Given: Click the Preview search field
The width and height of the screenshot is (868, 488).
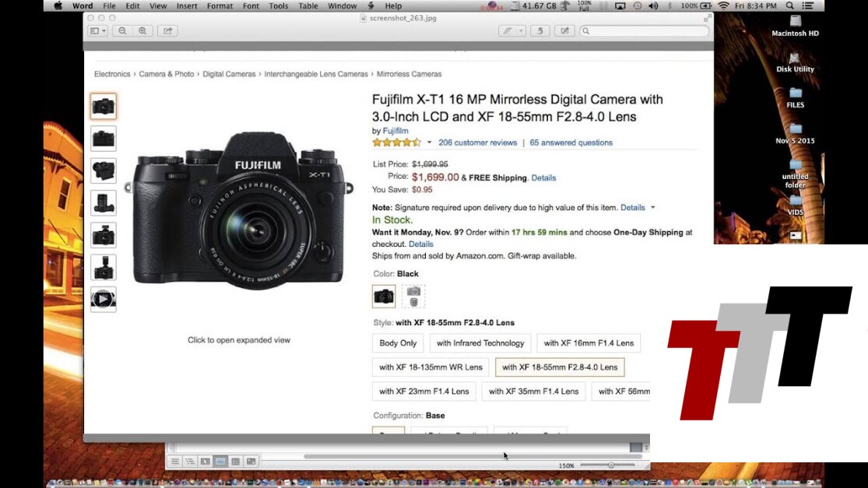Looking at the screenshot, I should [645, 31].
